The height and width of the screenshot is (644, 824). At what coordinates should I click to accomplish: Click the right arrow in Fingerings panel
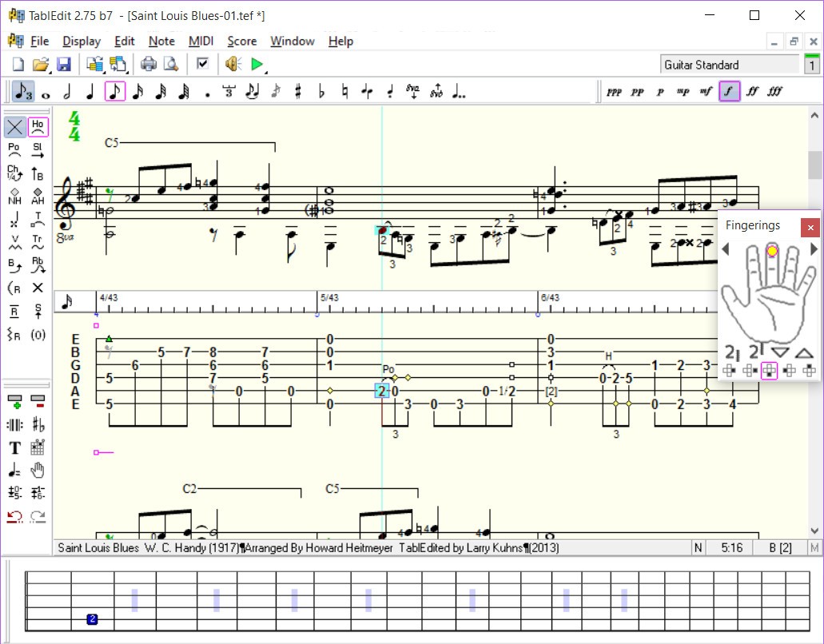(814, 250)
